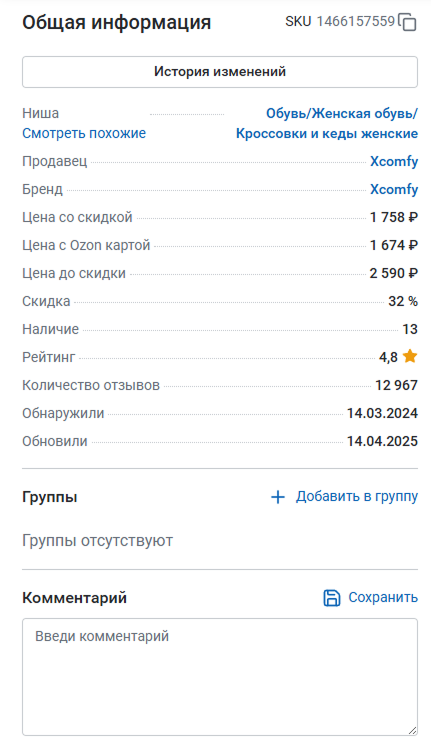This screenshot has width=431, height=746.
Task: Click the review count 12 967
Action: (x=396, y=385)
